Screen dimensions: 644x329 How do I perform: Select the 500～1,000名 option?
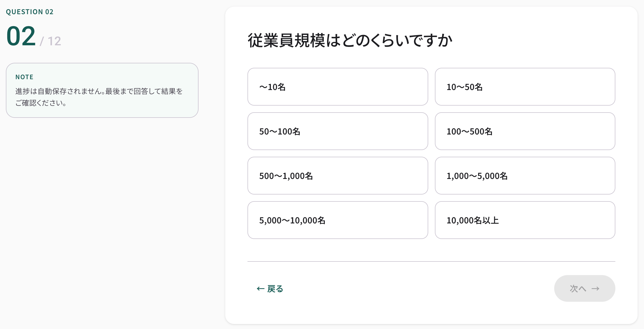[x=338, y=176]
